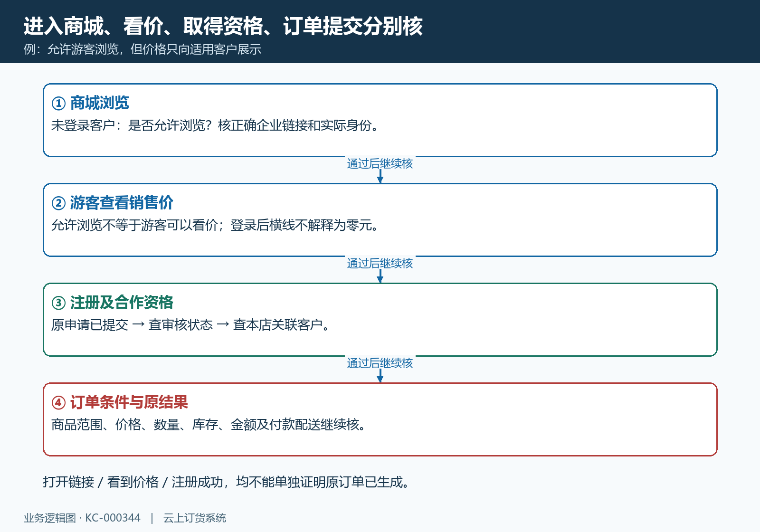Select the heading ③ 注册及合作资格
Image resolution: width=760 pixels, height=532 pixels.
(112, 302)
